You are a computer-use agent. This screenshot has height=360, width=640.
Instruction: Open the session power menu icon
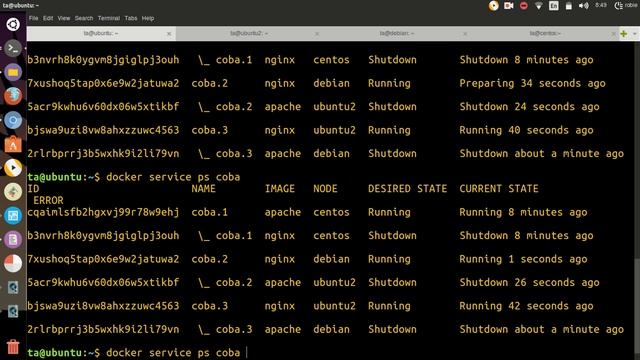point(618,6)
